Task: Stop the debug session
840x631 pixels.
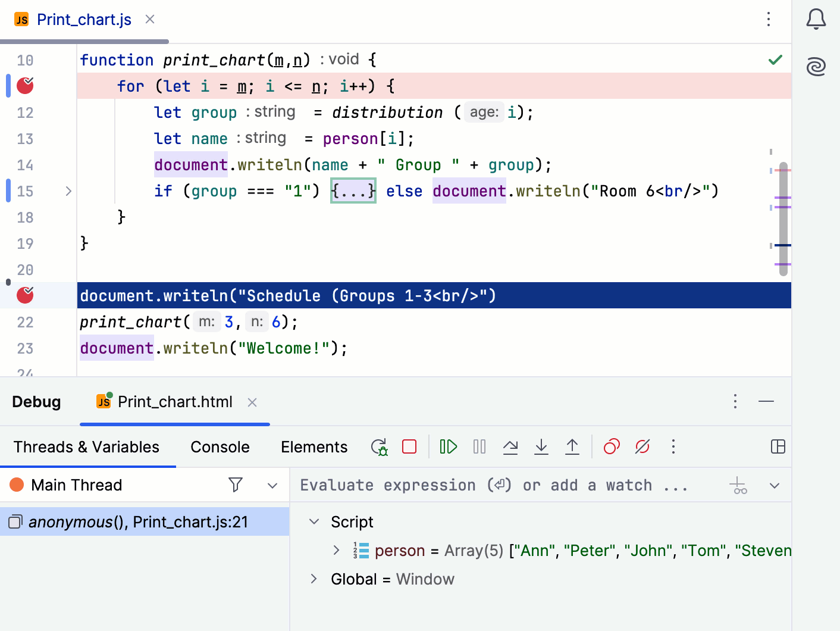Action: point(409,446)
